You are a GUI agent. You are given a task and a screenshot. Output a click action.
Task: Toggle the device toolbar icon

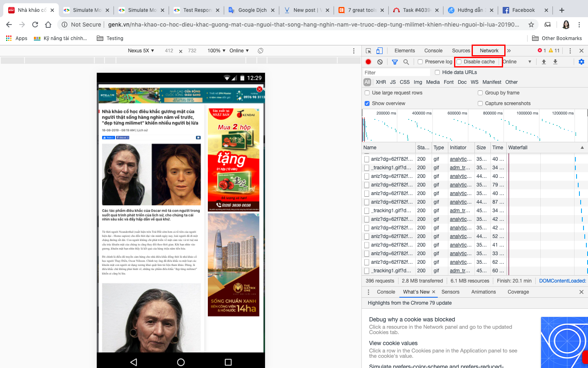click(x=379, y=51)
